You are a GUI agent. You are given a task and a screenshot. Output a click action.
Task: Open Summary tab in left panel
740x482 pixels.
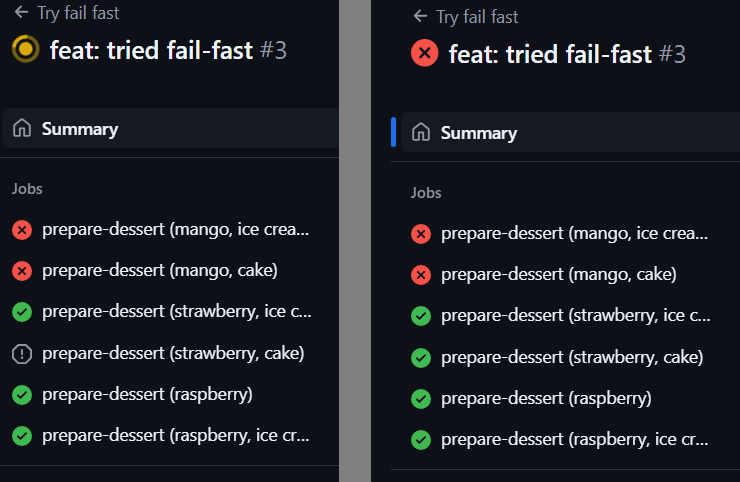(x=80, y=129)
